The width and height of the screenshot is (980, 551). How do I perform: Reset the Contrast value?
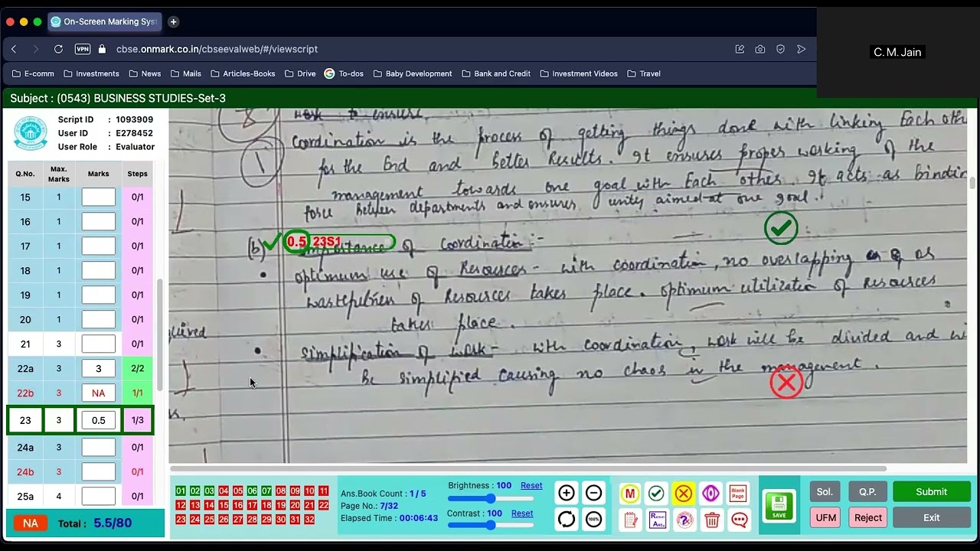522,514
